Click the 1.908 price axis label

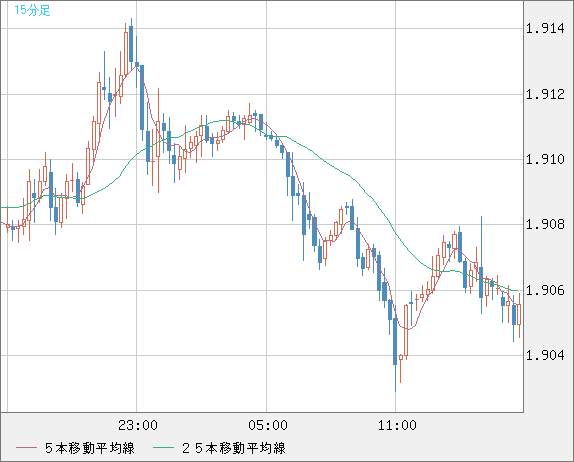click(545, 224)
